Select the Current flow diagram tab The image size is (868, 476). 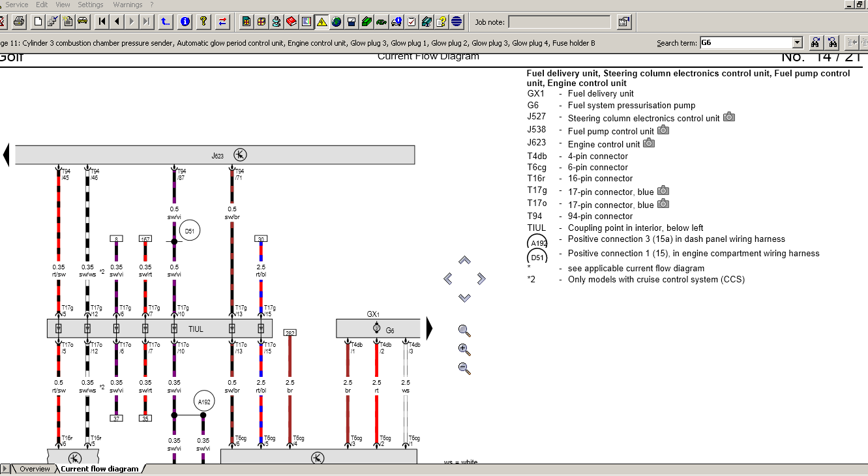coord(100,469)
